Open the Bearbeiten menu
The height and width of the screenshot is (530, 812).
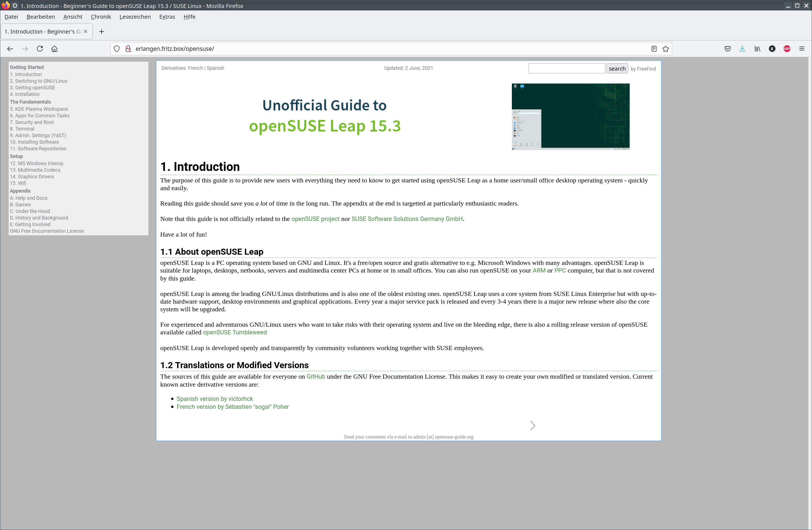coord(41,17)
